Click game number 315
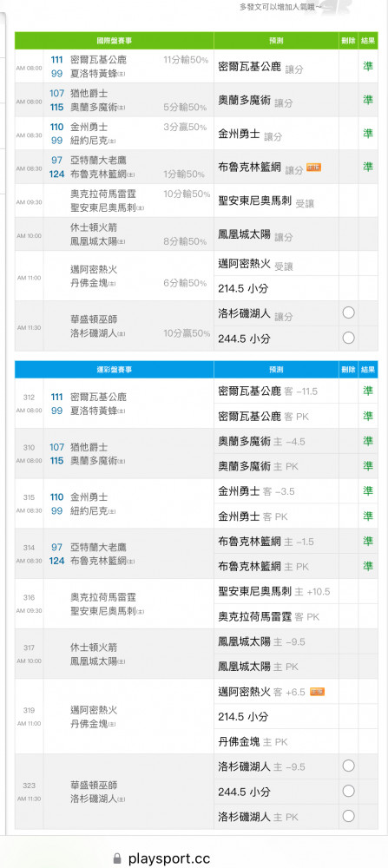Screen dimensions: 388x868 29,497
